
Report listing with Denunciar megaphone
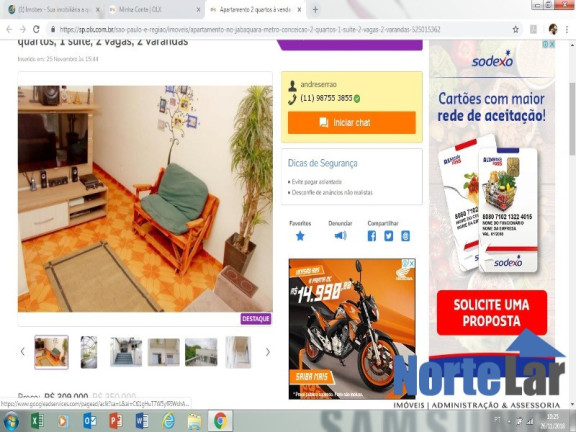pyautogui.click(x=340, y=235)
